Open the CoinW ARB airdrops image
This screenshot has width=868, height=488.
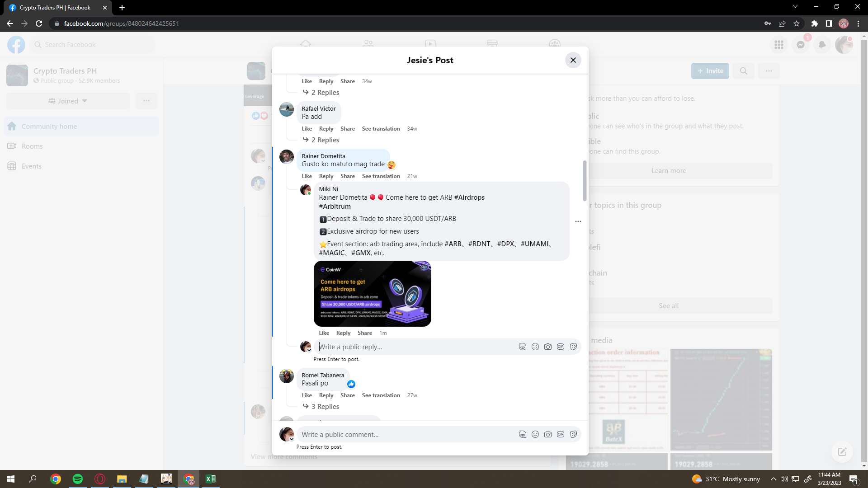click(x=372, y=294)
